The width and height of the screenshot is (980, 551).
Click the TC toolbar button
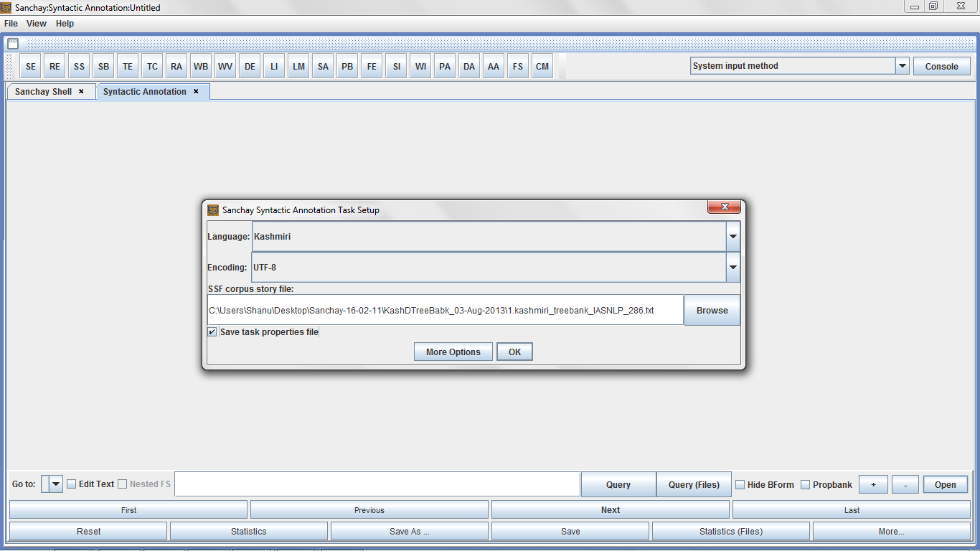[153, 67]
